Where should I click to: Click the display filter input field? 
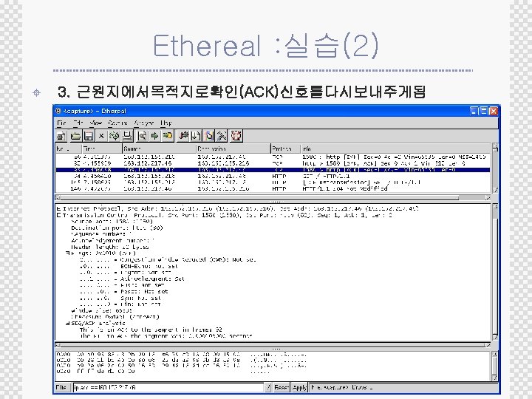tap(168, 387)
